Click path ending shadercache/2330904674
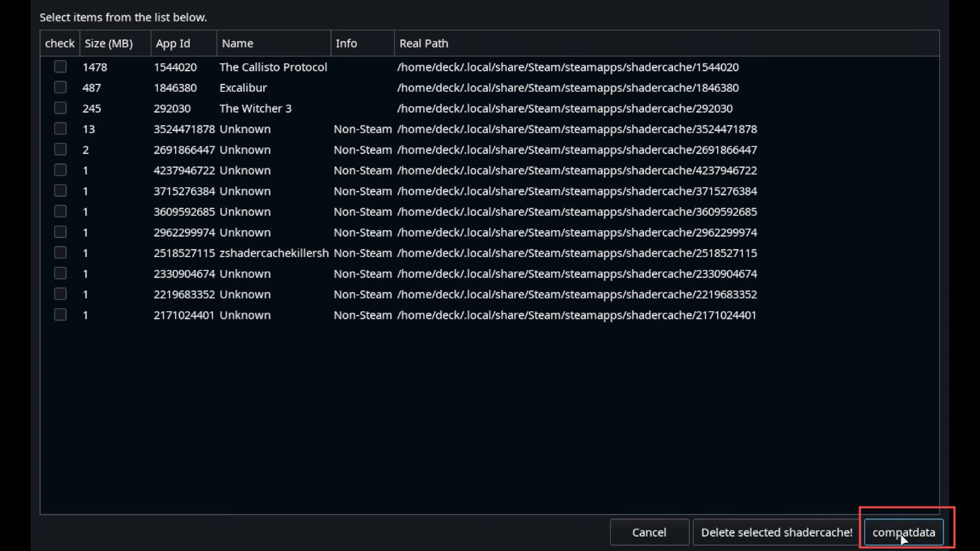Viewport: 980px width, 551px height. [577, 273]
